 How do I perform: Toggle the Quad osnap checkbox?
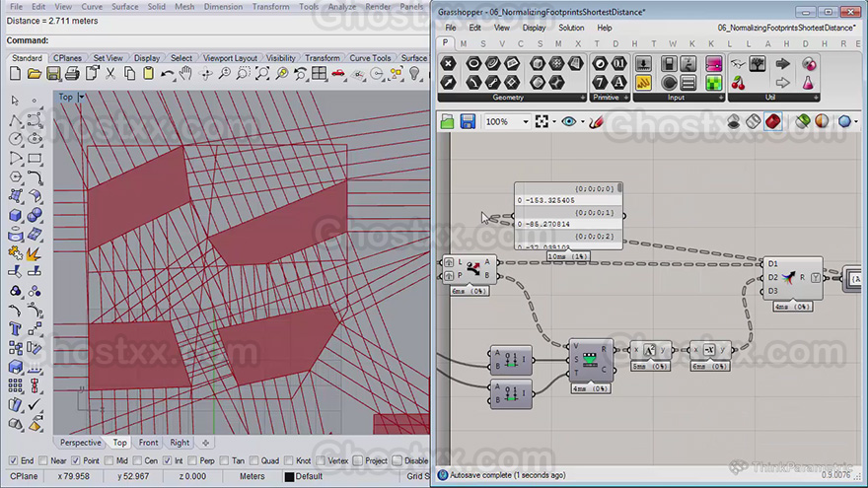coord(253,460)
